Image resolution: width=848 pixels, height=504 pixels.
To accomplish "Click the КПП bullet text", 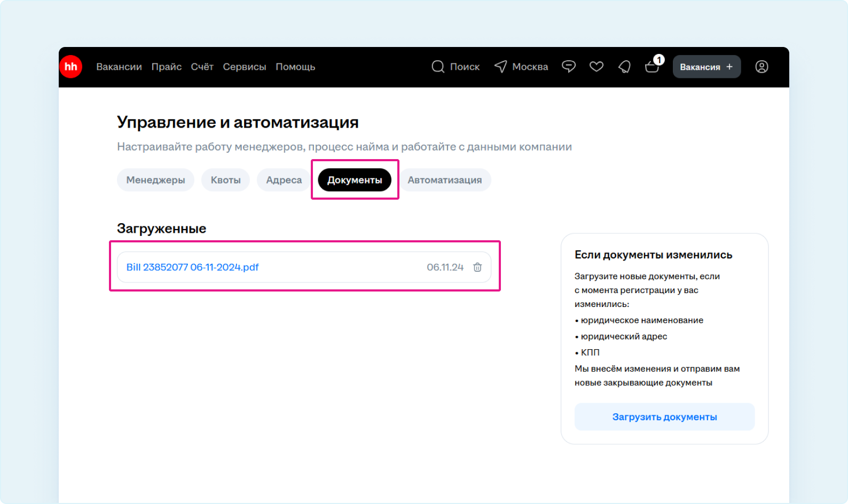I will point(590,352).
